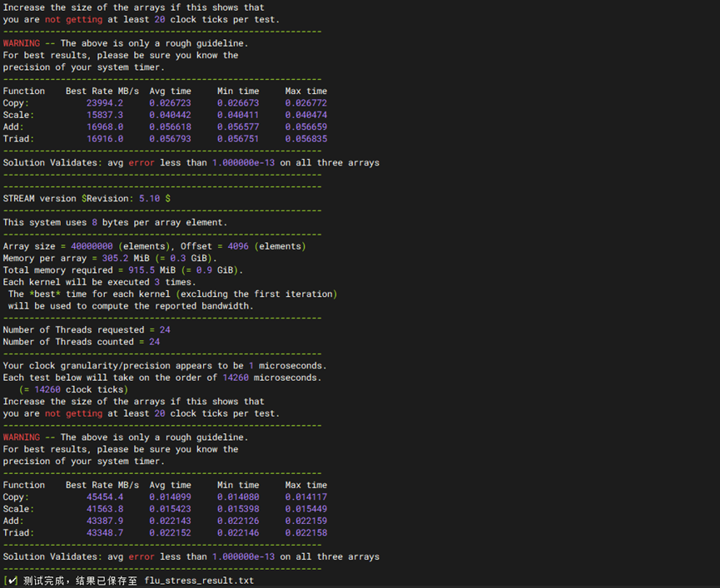The image size is (720, 588).
Task: Select the array size value 40000000
Action: 92,246
